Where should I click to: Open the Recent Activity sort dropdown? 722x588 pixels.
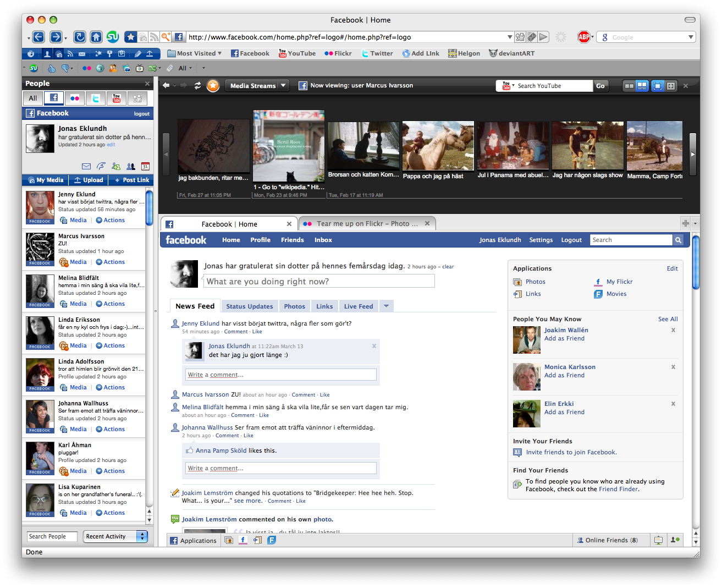pyautogui.click(x=115, y=536)
